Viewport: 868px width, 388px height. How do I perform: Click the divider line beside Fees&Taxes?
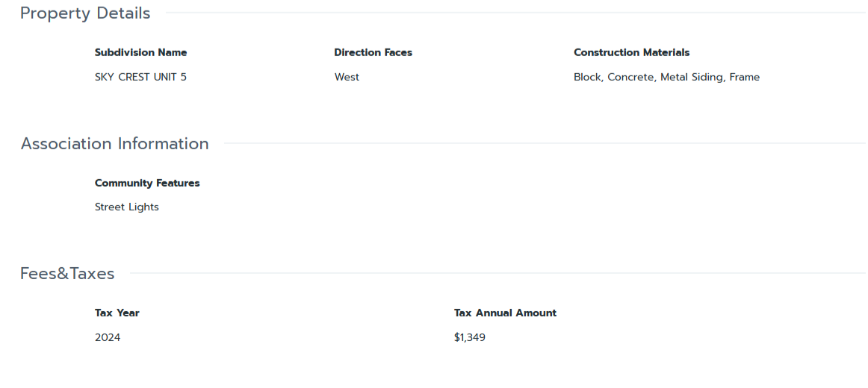[x=497, y=273]
